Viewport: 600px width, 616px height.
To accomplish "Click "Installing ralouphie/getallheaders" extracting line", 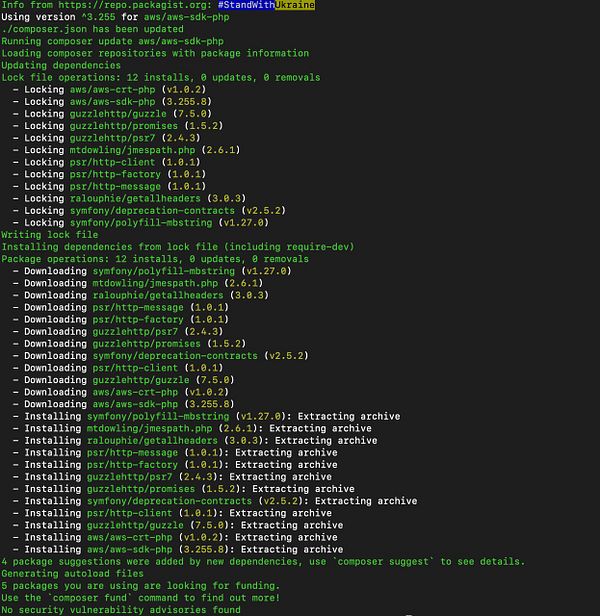I will pos(195,441).
